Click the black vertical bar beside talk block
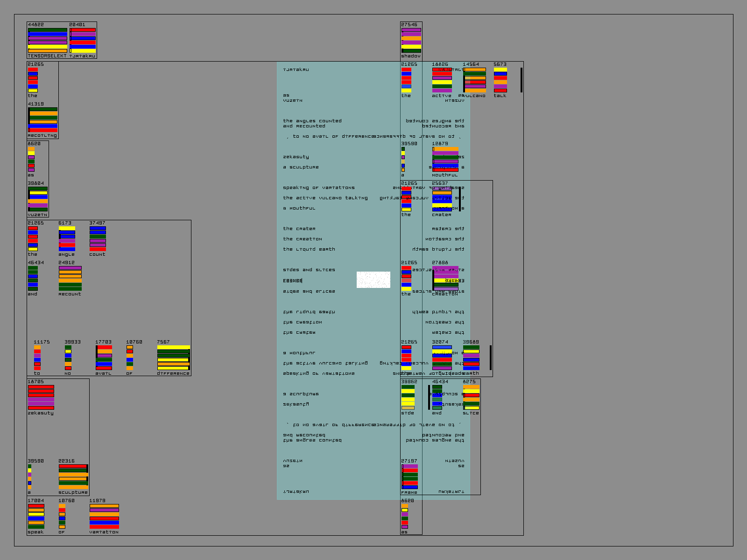The image size is (747, 560). 521,80
